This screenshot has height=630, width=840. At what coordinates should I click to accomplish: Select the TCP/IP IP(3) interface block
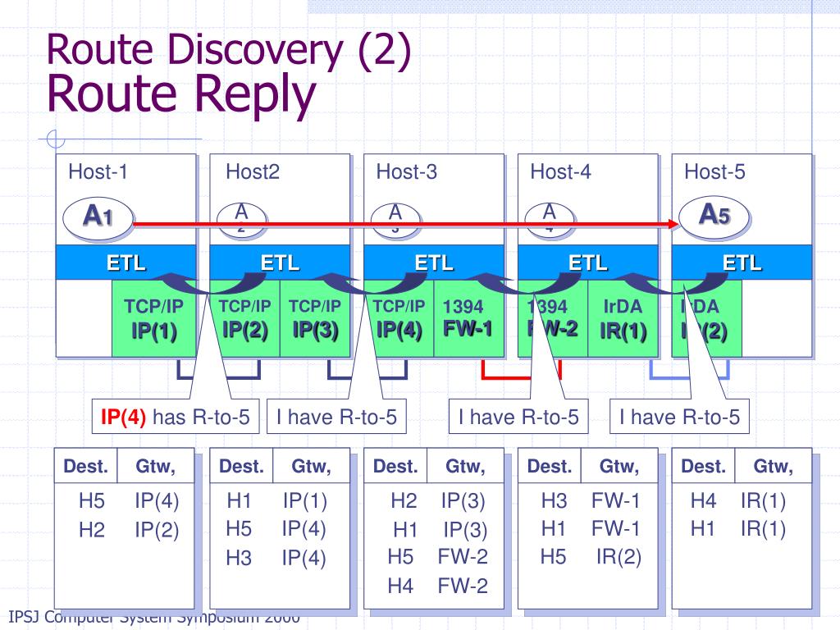315,318
